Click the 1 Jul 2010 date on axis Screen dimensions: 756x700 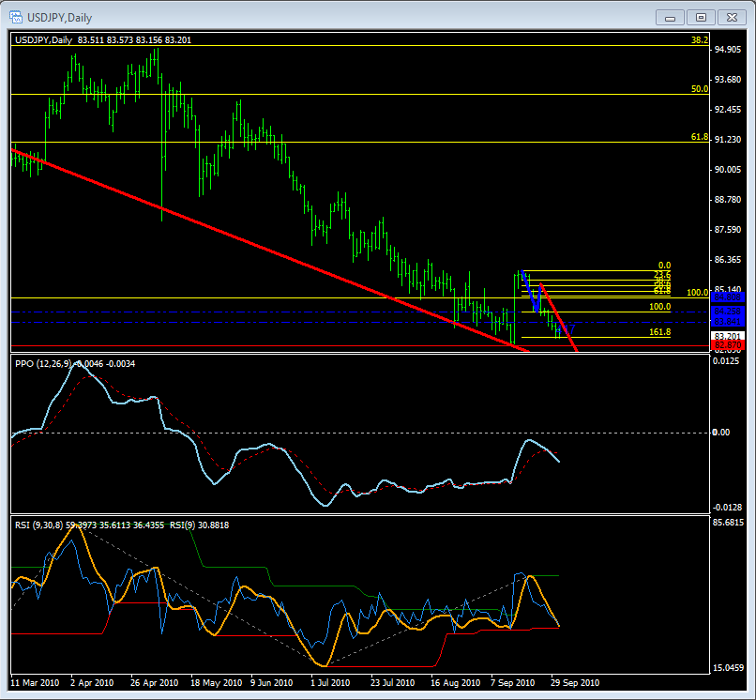point(331,682)
